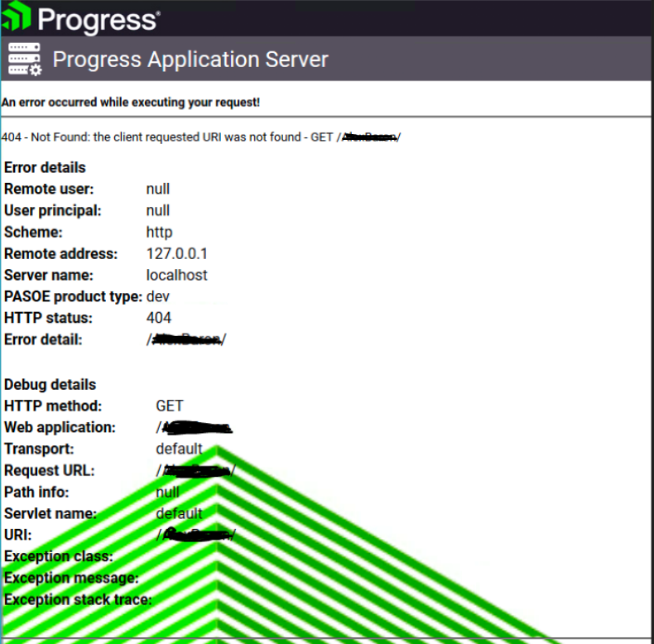Select the default Servlet name value

[x=179, y=513]
